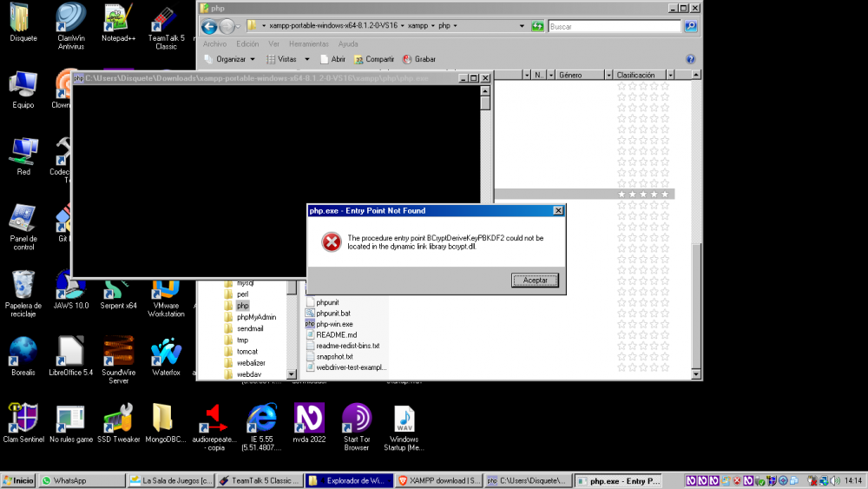Viewport: 868px width, 489px height.
Task: Click the Buscar search field
Action: point(615,26)
